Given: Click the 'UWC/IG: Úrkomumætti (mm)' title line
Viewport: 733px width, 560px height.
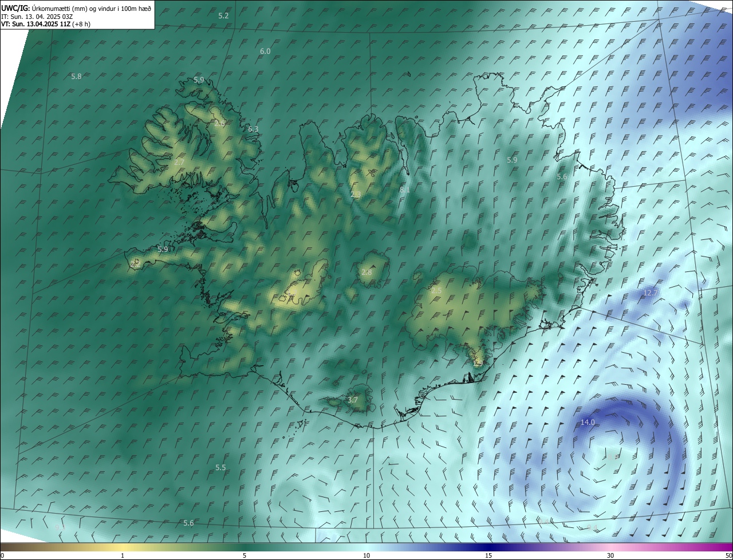Looking at the screenshot, I should tap(76, 9).
